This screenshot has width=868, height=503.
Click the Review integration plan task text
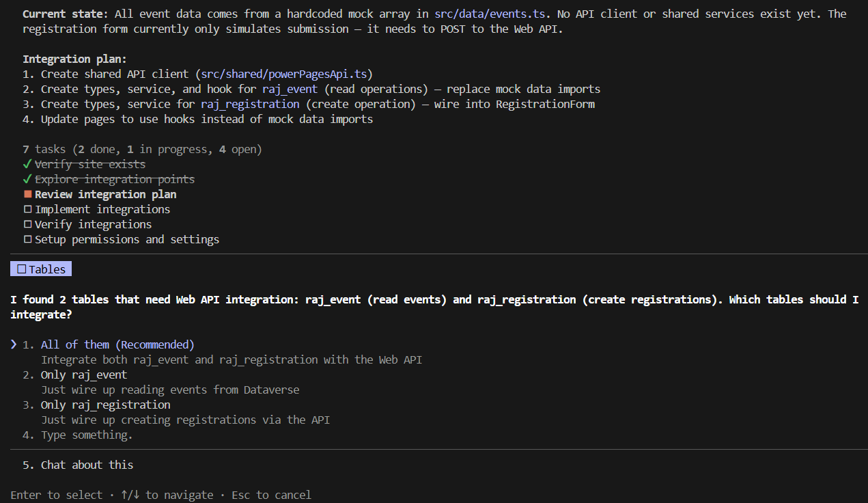tap(106, 194)
